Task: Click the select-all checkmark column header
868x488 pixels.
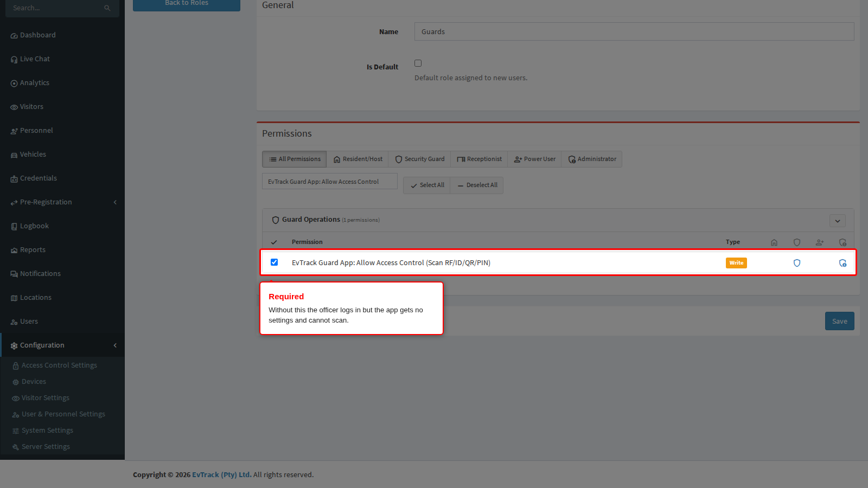Action: point(274,242)
